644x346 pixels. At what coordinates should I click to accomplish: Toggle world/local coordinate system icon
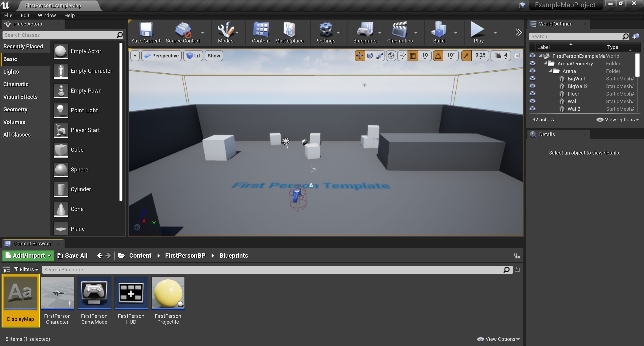(x=391, y=56)
